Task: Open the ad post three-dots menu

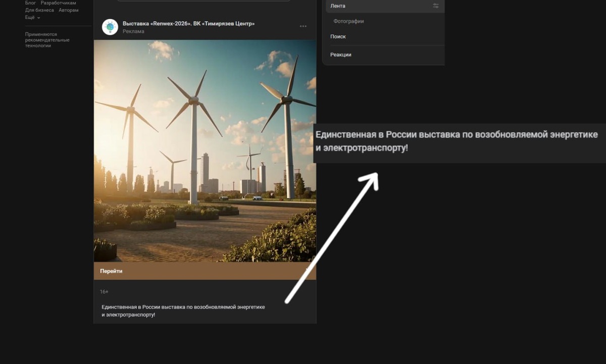Action: click(303, 26)
